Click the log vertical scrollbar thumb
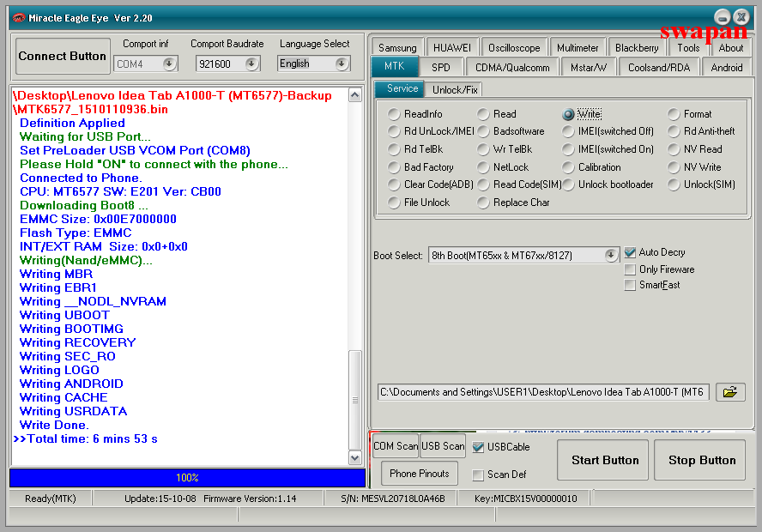This screenshot has height=532, width=762. [x=355, y=400]
